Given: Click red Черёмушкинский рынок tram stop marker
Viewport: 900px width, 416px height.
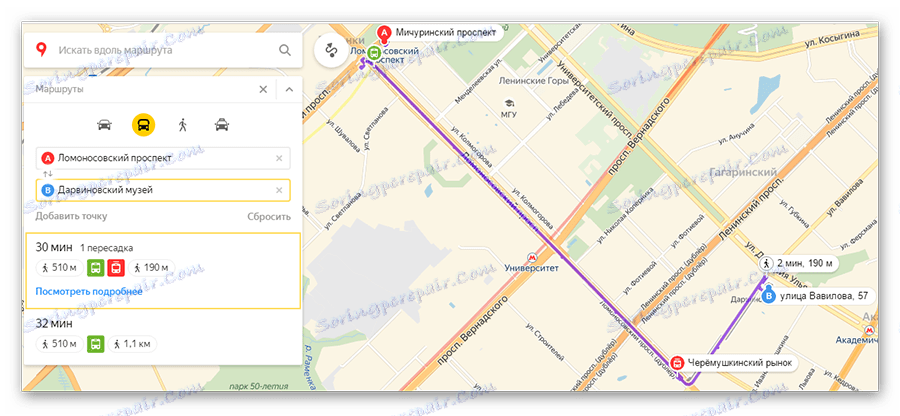Looking at the screenshot, I should tap(677, 363).
